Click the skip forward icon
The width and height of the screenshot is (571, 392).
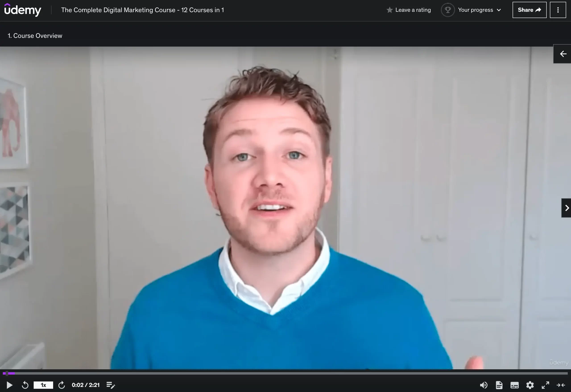(x=61, y=385)
